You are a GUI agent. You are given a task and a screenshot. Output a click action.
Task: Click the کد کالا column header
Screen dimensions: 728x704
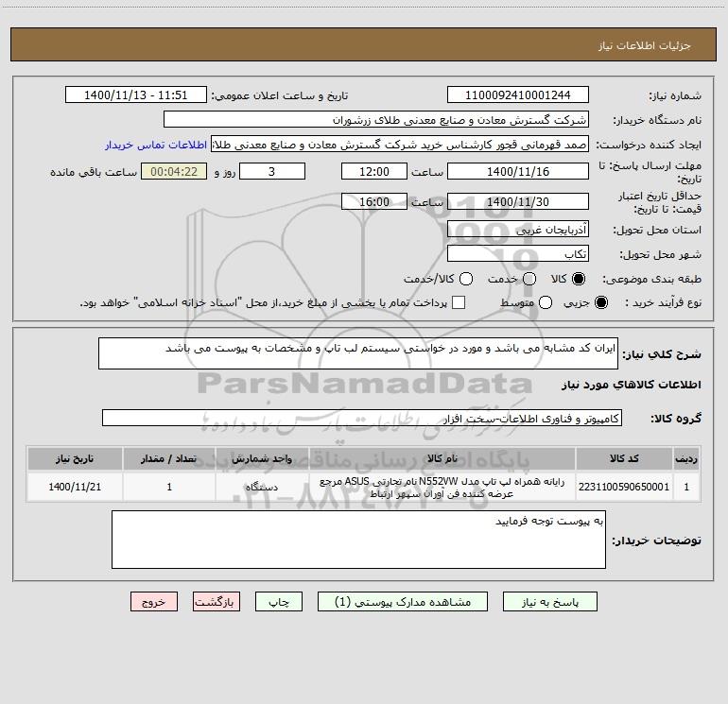click(624, 458)
